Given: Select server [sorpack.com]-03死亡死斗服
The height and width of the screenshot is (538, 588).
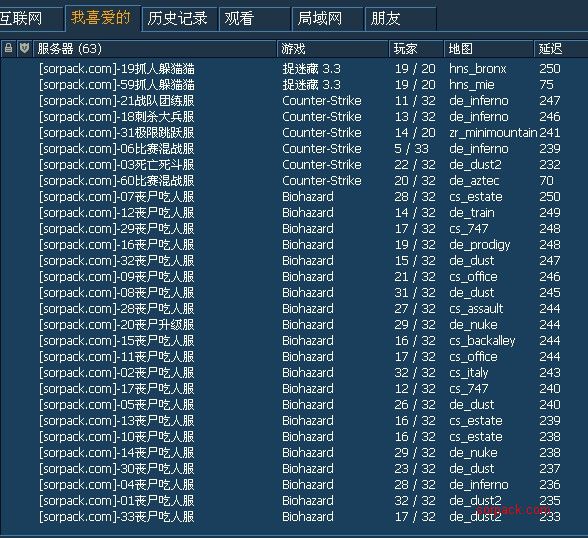Looking at the screenshot, I should [x=117, y=165].
